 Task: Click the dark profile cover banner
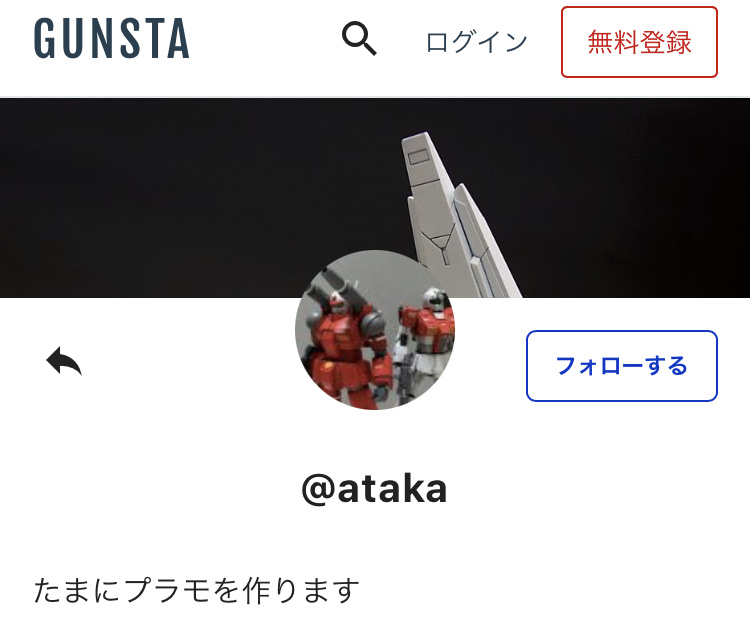point(375,198)
